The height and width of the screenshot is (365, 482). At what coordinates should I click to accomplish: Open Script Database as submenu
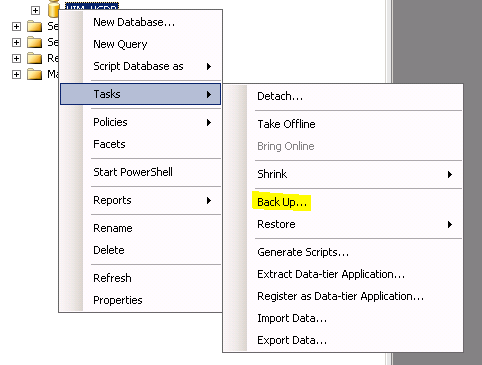coord(140,66)
